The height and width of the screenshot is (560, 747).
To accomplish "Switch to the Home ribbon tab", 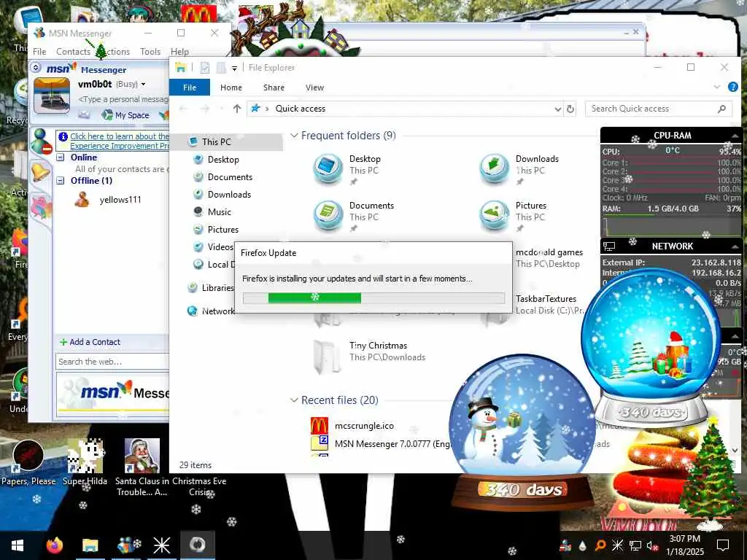I will (x=231, y=87).
